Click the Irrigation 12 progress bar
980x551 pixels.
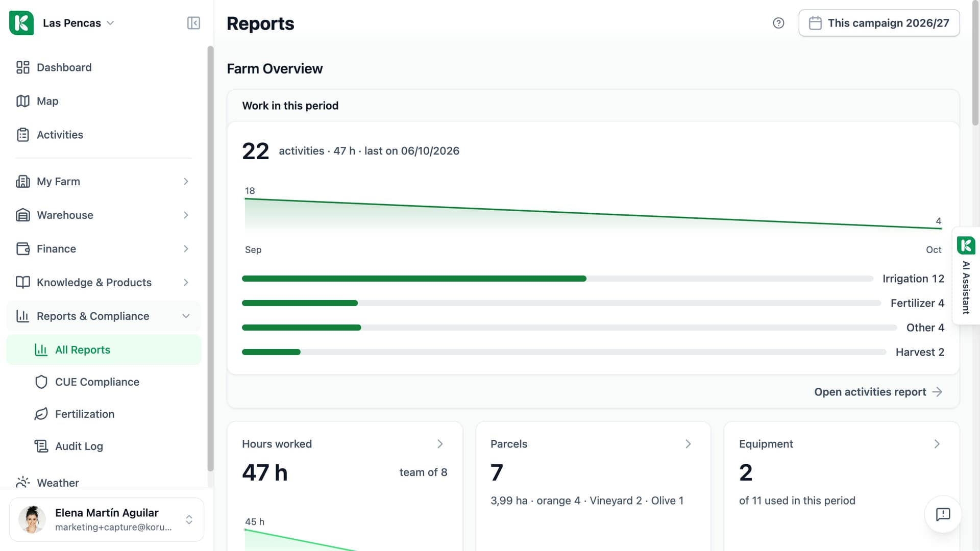pyautogui.click(x=557, y=279)
